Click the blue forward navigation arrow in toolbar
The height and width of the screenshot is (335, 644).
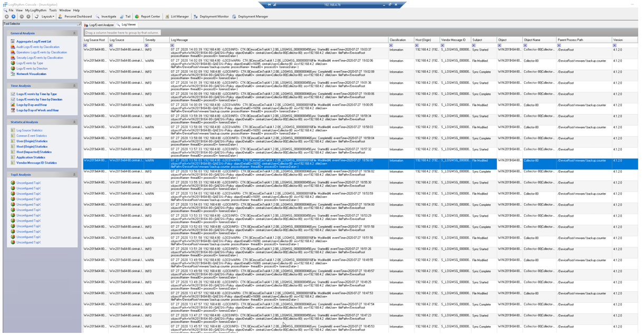[14, 16]
